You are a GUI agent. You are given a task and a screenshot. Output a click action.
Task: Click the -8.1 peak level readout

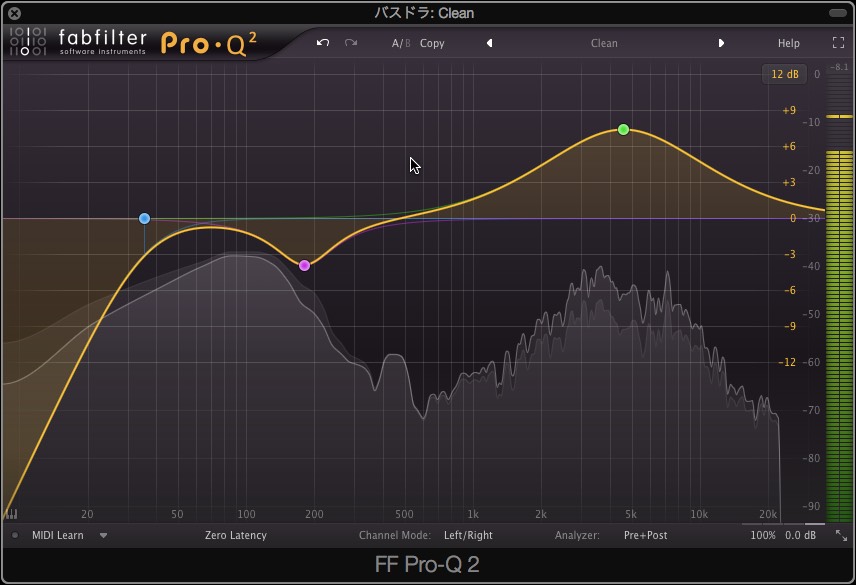(839, 67)
